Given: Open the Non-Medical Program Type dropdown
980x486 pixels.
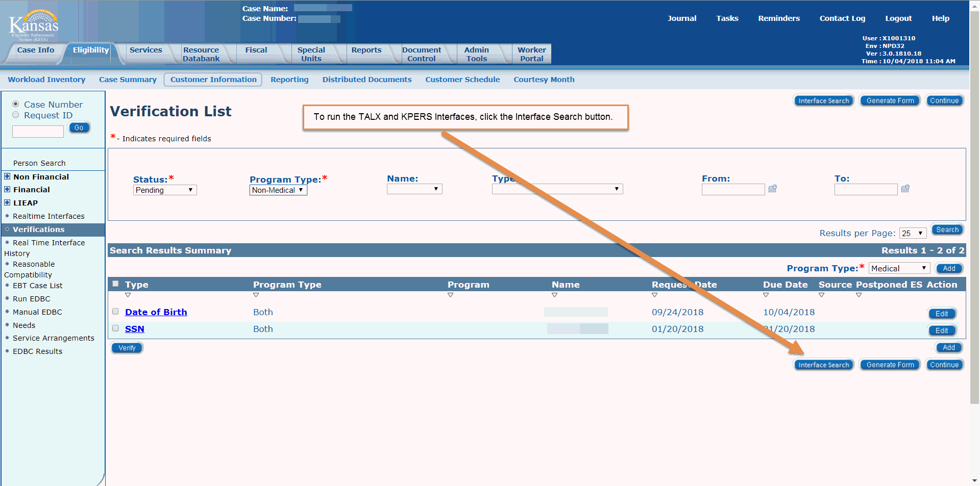Looking at the screenshot, I should (x=278, y=190).
